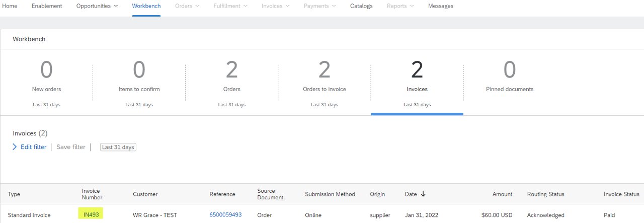Click the Last 31 days filter tag
This screenshot has height=223, width=644.
[118, 147]
